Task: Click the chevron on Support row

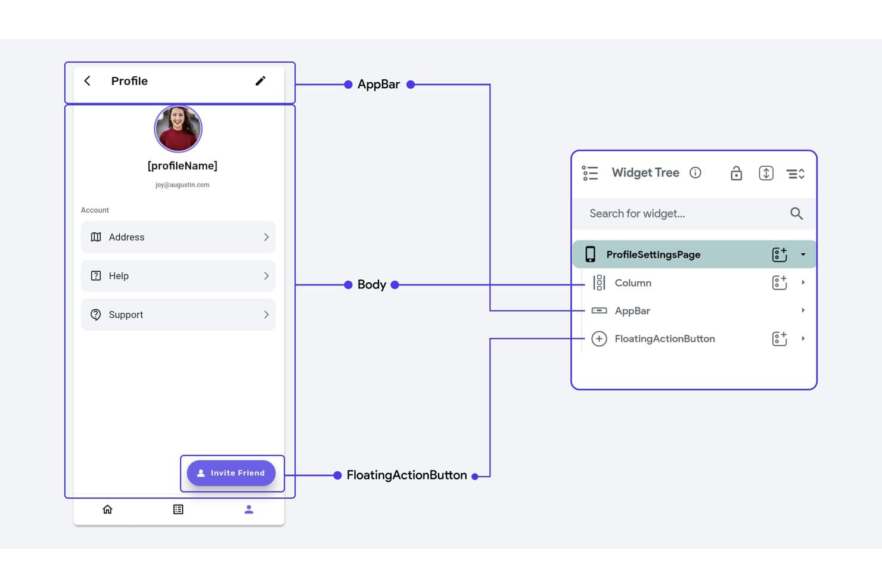Action: (266, 315)
